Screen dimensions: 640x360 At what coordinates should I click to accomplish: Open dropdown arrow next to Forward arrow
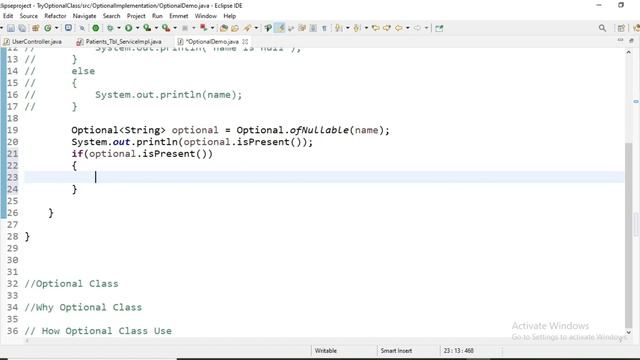427,28
